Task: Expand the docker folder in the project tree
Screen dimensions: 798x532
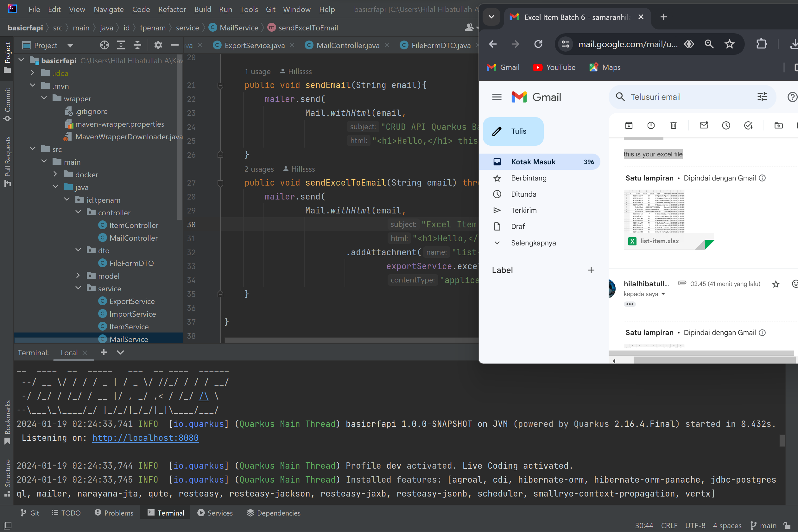Action: 55,174
